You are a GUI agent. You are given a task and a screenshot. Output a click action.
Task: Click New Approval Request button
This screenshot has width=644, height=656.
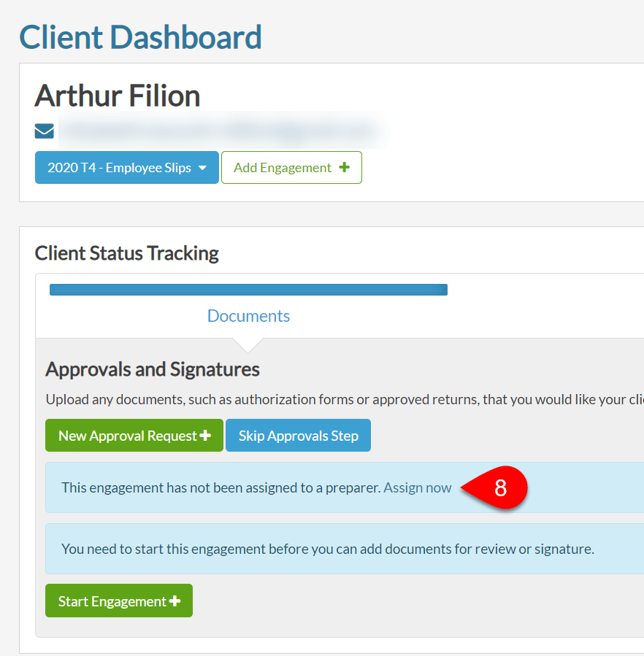134,436
